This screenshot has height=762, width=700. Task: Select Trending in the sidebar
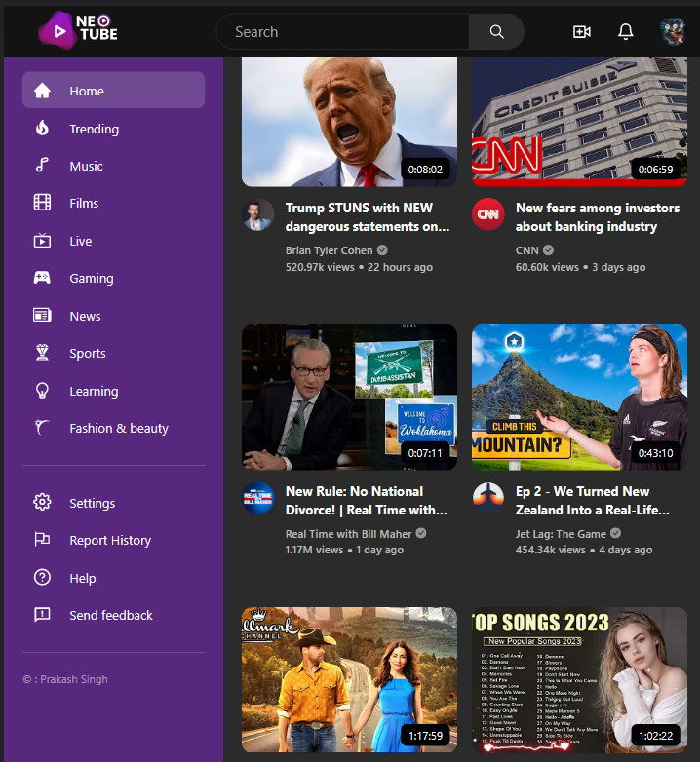tap(113, 129)
